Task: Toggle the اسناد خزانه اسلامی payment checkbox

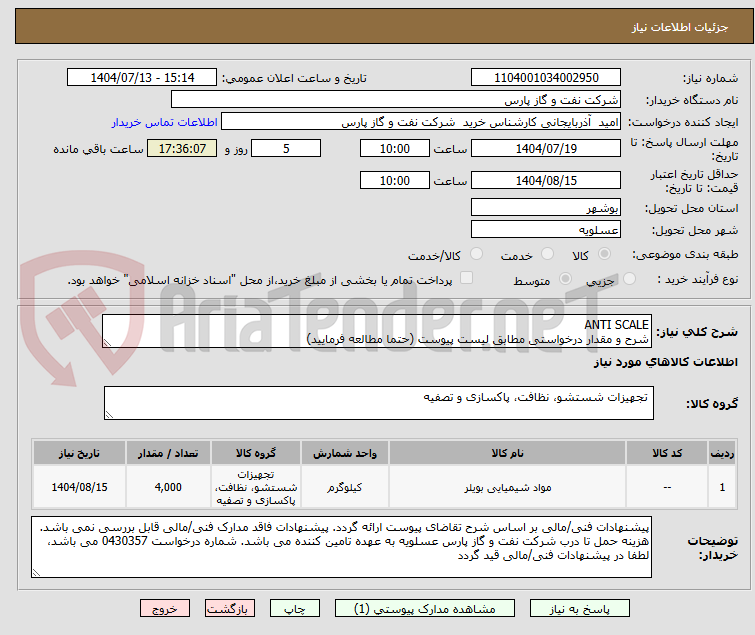Action: tap(466, 278)
